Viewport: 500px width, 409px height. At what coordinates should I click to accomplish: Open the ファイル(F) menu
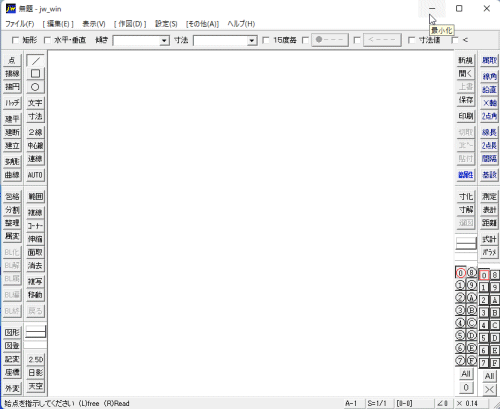pyautogui.click(x=20, y=24)
